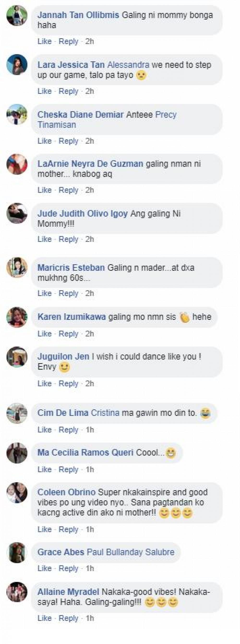Click Karen Izumikawa's profile avatar
Image resolution: width=240 pixels, height=644 pixels.
[x=17, y=317]
